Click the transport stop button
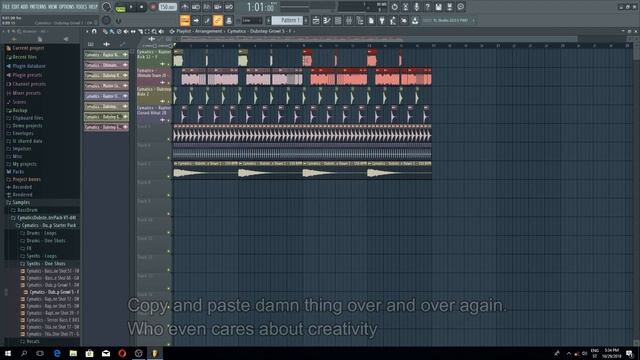640x360 pixels. click(141, 7)
